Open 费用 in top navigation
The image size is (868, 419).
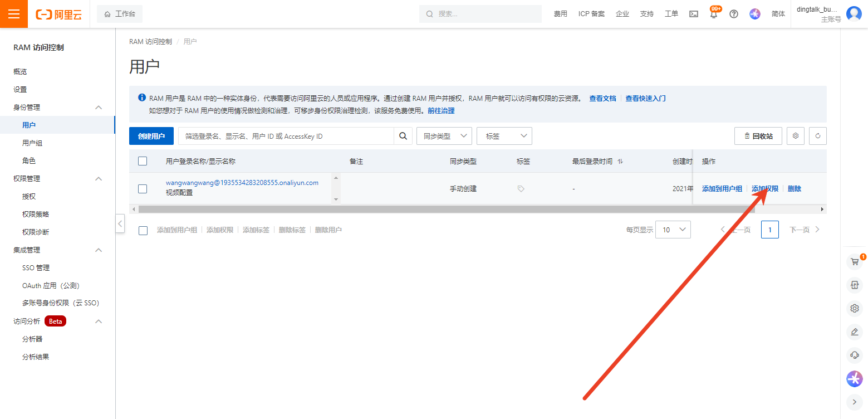click(x=561, y=14)
